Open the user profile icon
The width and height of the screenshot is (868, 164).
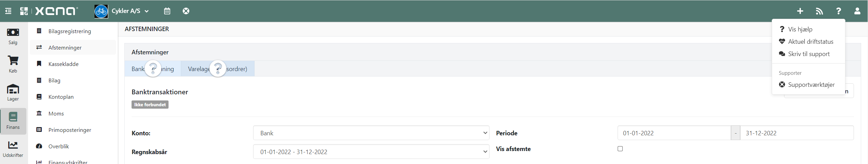857,11
